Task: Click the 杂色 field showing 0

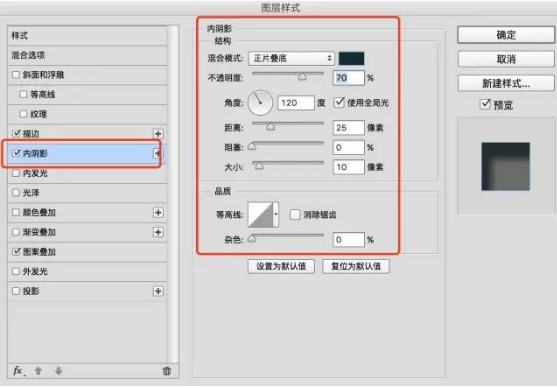Action: [348, 239]
